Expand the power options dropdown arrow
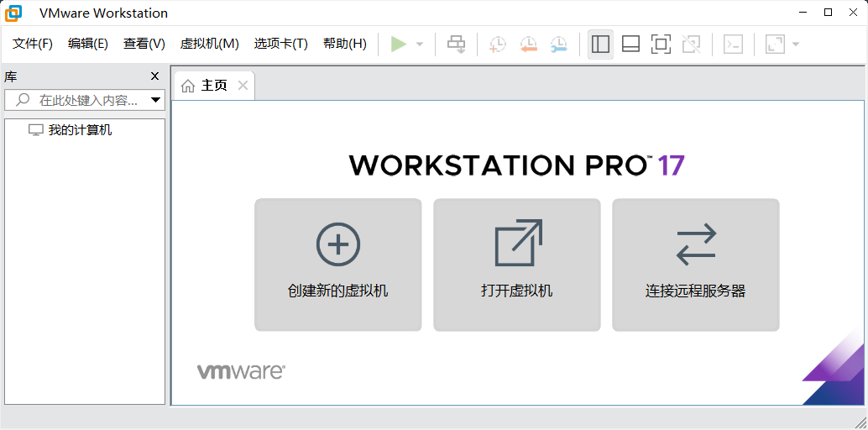This screenshot has width=868, height=430. [420, 45]
